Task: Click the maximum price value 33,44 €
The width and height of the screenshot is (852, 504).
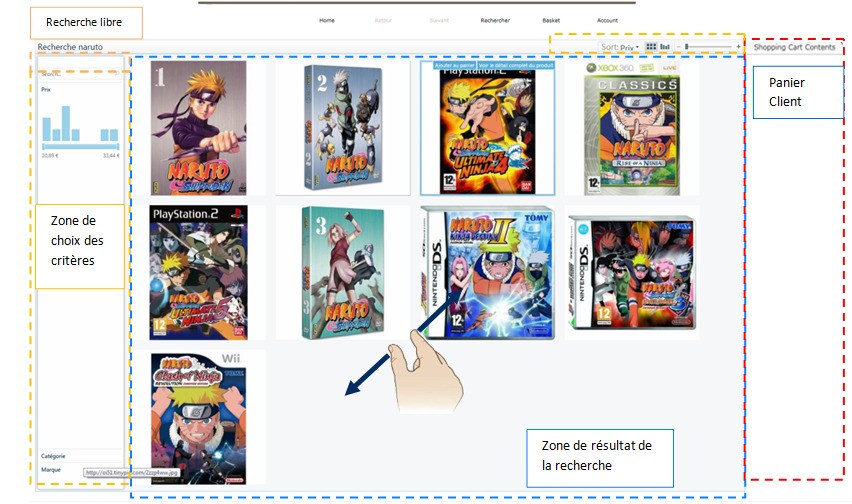Action: click(x=111, y=156)
